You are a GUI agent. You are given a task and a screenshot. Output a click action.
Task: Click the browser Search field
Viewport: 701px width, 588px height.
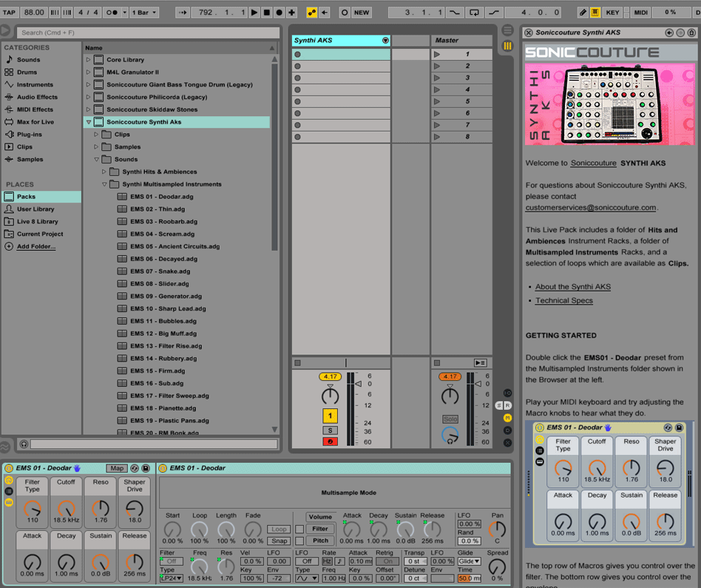pos(148,33)
